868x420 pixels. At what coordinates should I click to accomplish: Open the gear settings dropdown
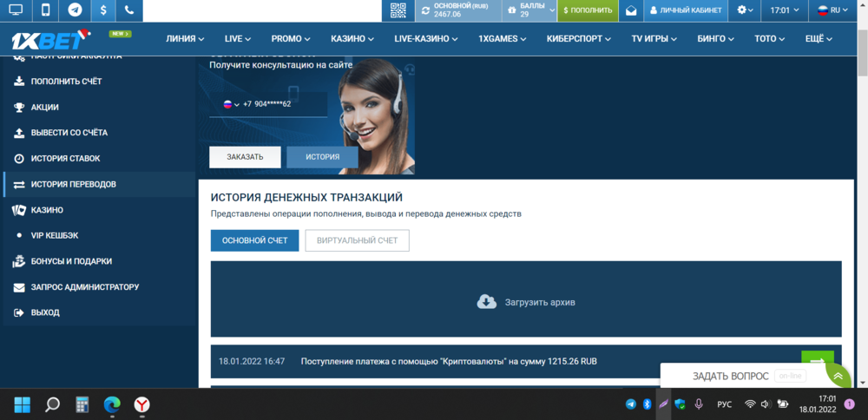point(745,10)
